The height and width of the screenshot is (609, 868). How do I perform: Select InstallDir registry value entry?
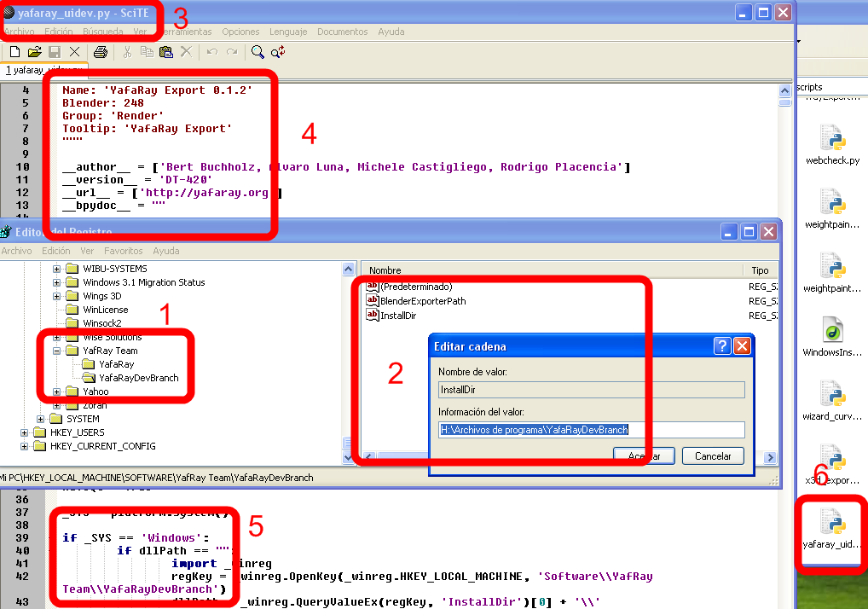coord(398,316)
